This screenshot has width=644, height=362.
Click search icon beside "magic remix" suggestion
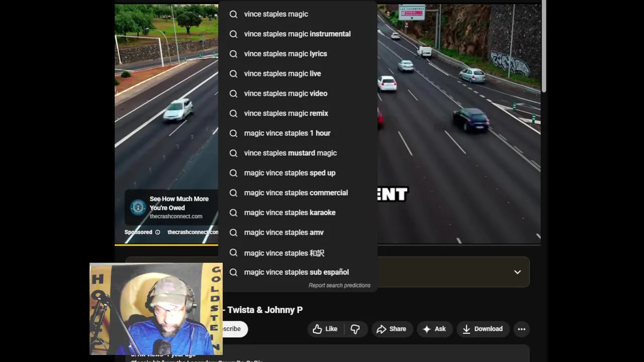click(x=233, y=113)
